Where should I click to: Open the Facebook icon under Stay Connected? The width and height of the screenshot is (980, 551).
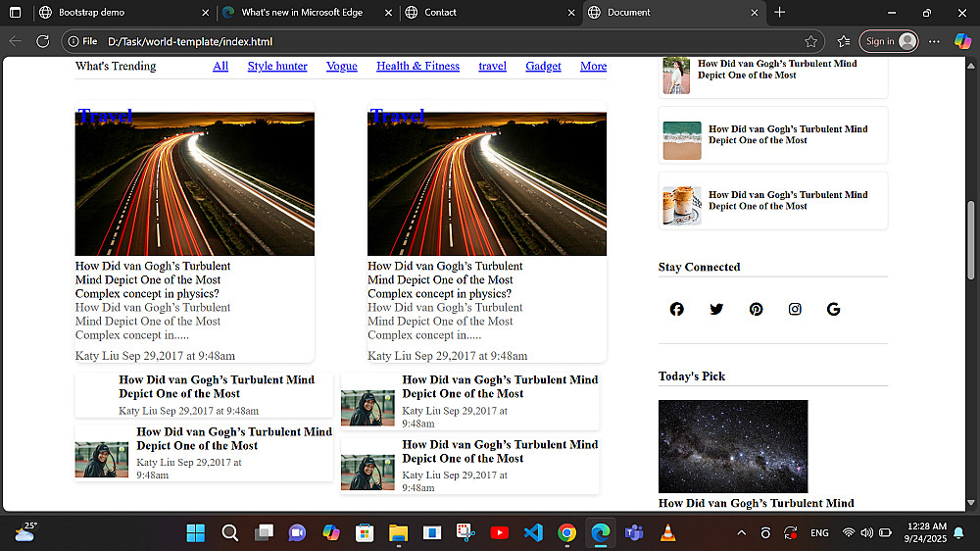click(676, 309)
